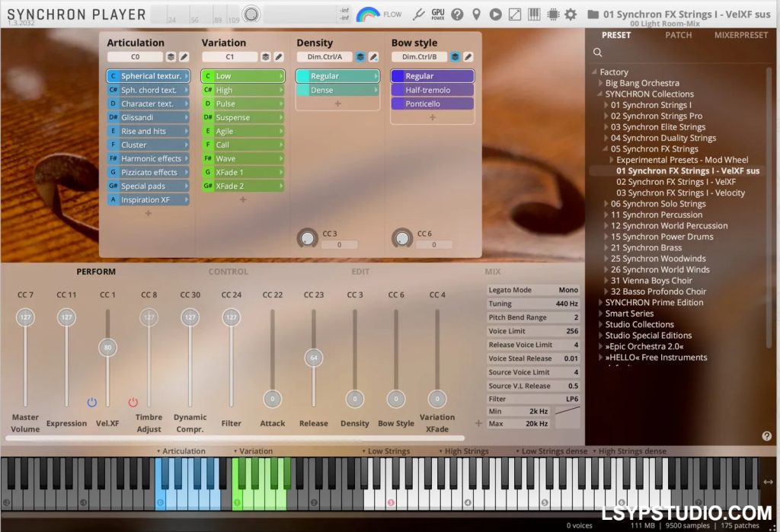Expand Experimental Presets - Mod Wheel

(x=612, y=160)
